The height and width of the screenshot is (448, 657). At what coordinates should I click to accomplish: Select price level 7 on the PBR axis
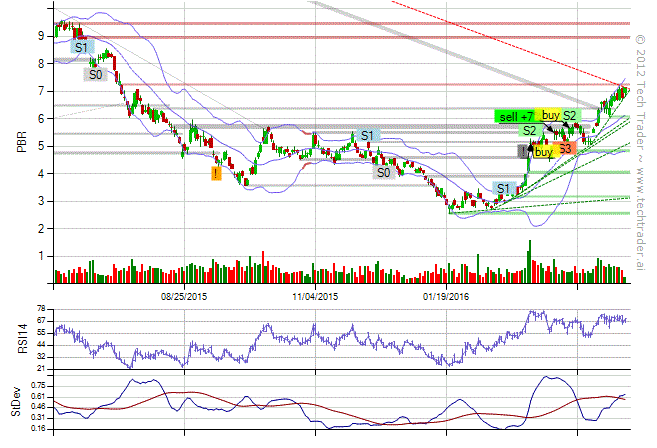pos(41,91)
